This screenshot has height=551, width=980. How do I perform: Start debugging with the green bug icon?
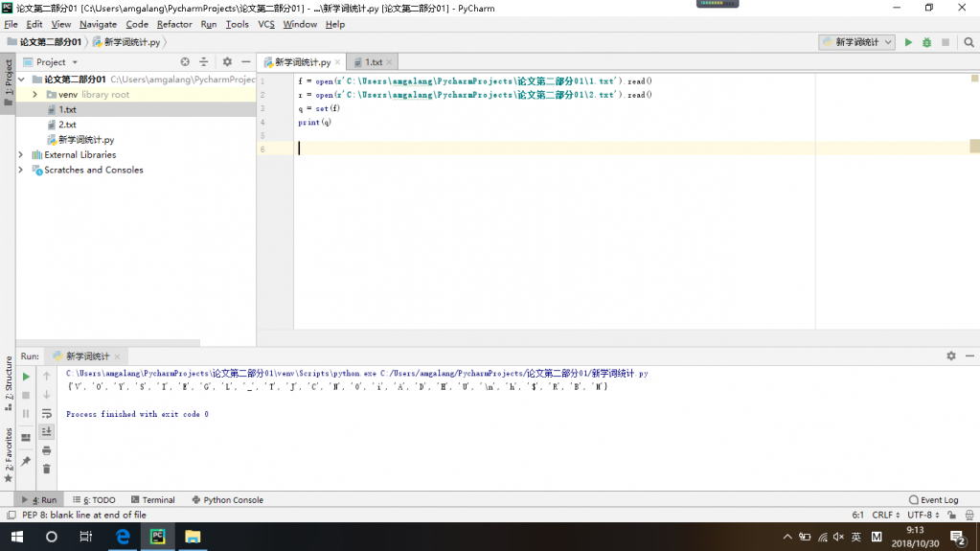[926, 42]
